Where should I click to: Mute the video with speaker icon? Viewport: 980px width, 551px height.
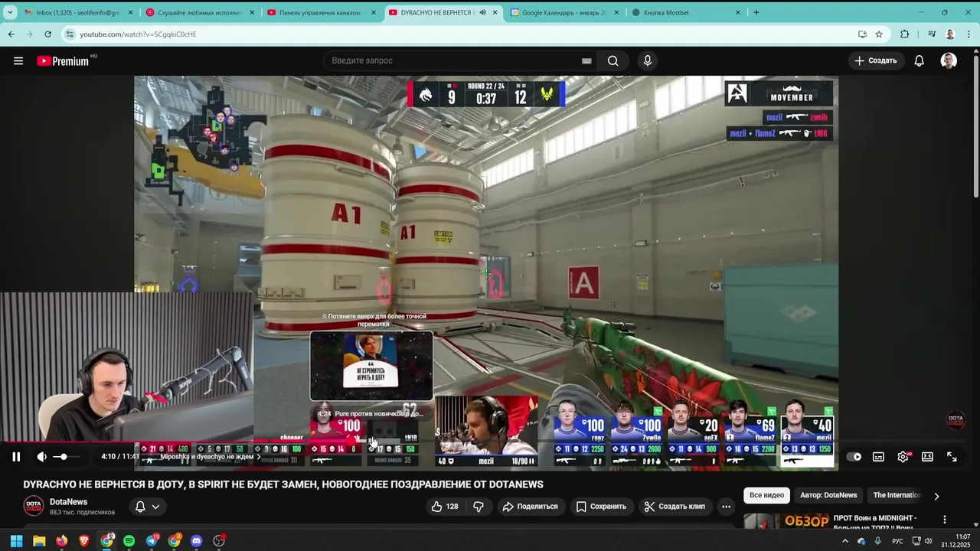[42, 457]
